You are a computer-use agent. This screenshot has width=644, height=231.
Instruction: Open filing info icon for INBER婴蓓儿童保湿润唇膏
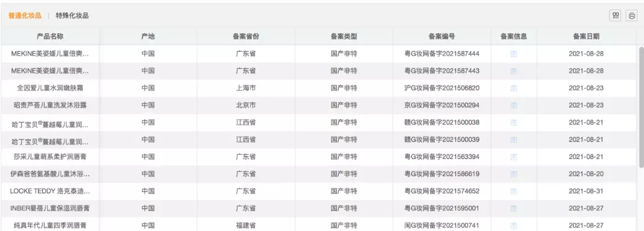(x=513, y=208)
